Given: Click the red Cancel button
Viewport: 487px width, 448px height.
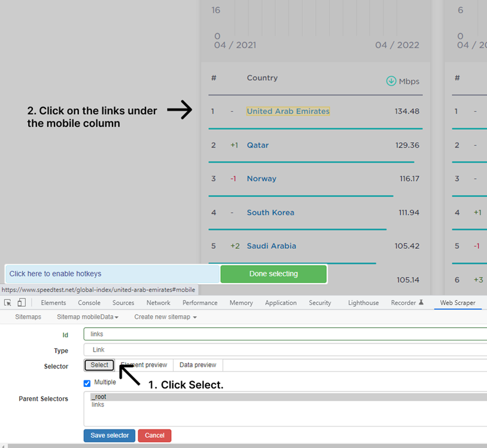Looking at the screenshot, I should point(154,435).
